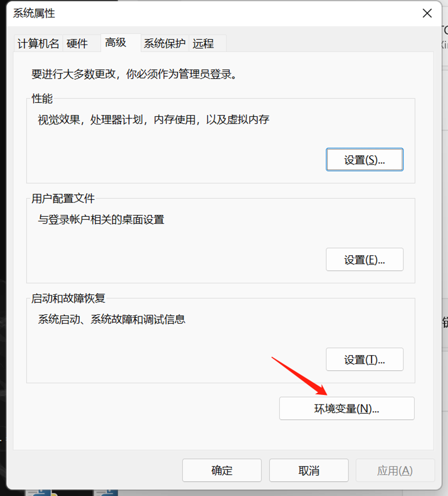Screen dimensions: 448x496
Task: Open the 远程 tab
Action: pos(207,43)
